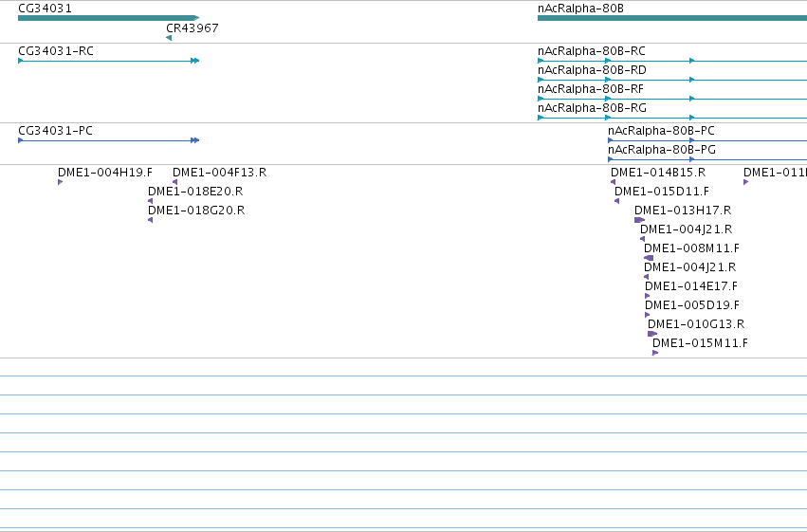The image size is (807, 532).
Task: Click the purple arrow under DME1-004H19.F
Action: 60,182
